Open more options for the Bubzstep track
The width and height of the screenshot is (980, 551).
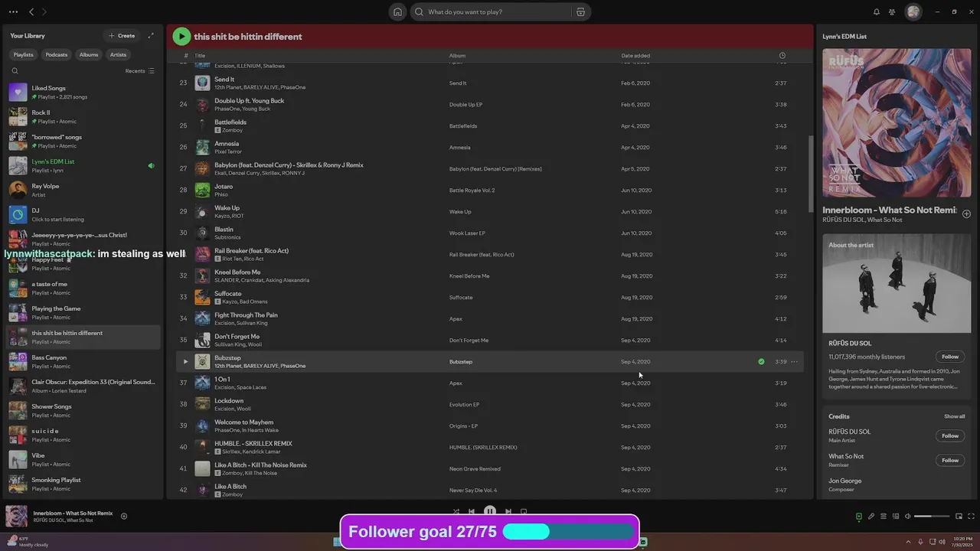point(794,361)
